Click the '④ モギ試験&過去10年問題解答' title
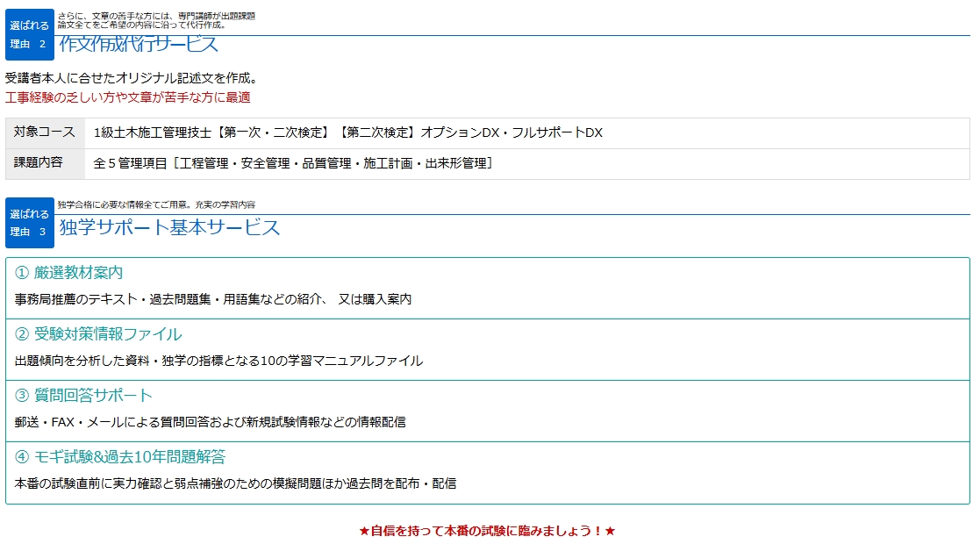Image resolution: width=980 pixels, height=544 pixels. point(120,457)
